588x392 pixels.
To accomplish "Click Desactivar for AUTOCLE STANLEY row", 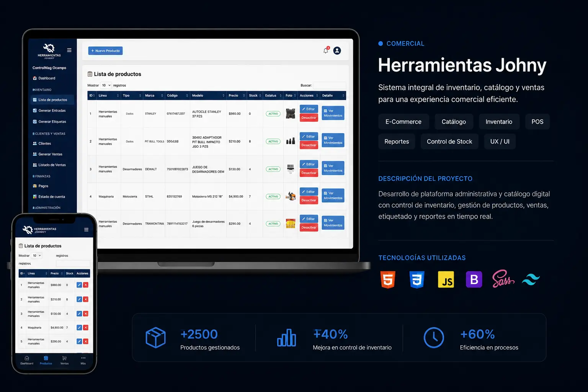I will coord(309,118).
